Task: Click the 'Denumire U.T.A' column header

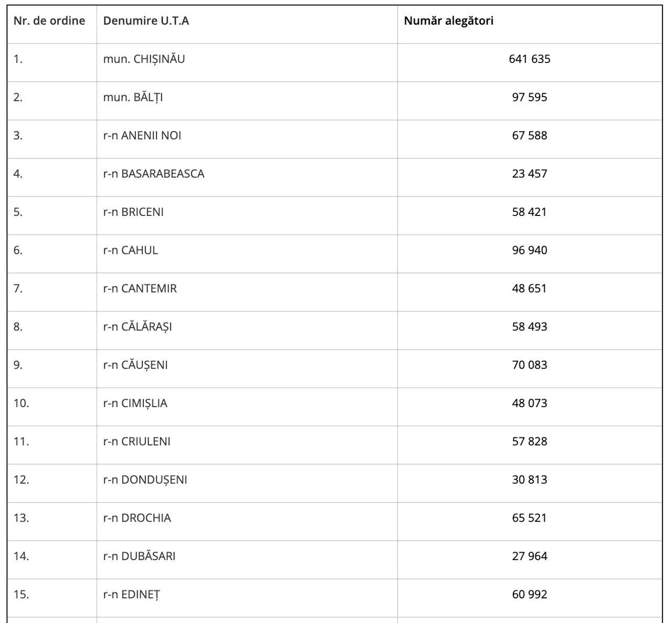Action: (x=146, y=21)
